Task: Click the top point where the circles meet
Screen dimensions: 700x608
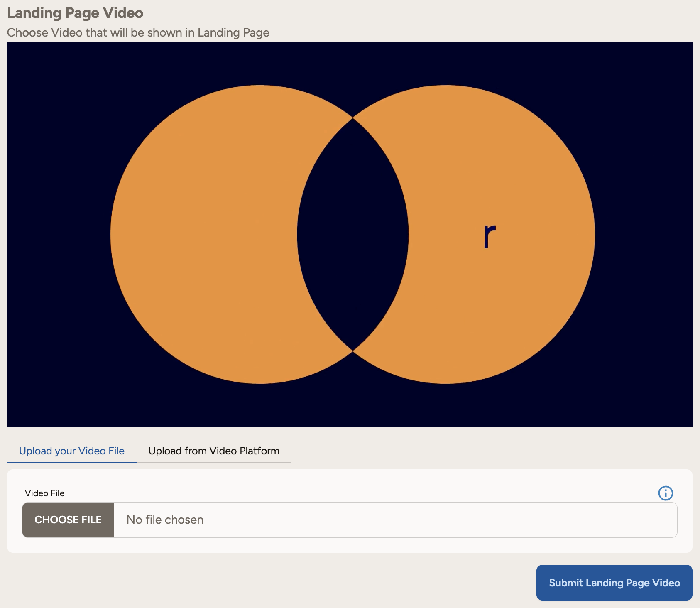Action: point(353,118)
